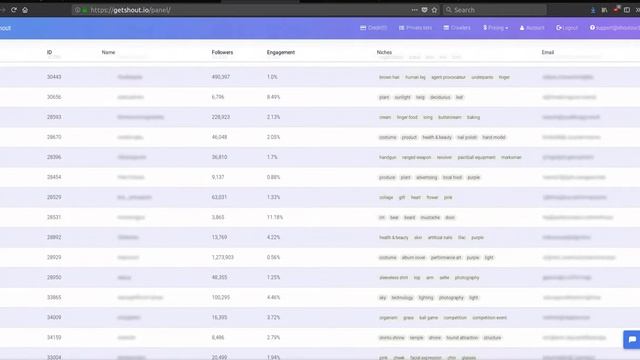Sort by the ID column header
This screenshot has width=640, height=360.
(x=49, y=52)
